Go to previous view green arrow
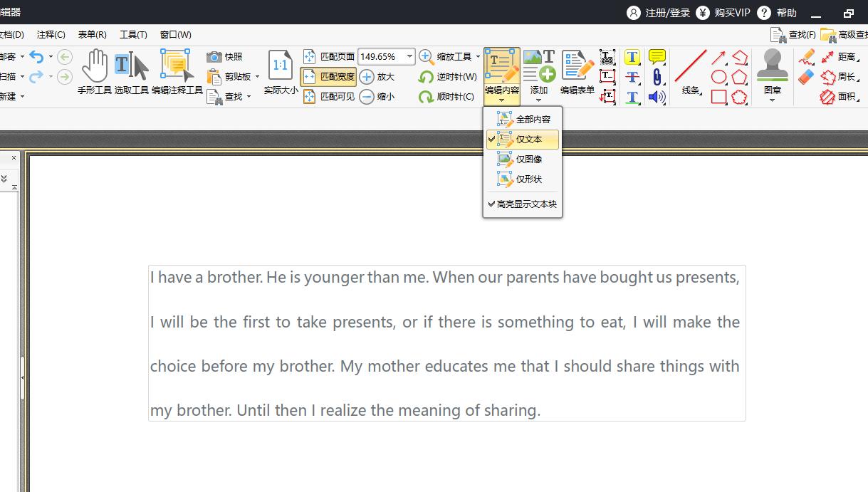This screenshot has width=868, height=492. [65, 57]
